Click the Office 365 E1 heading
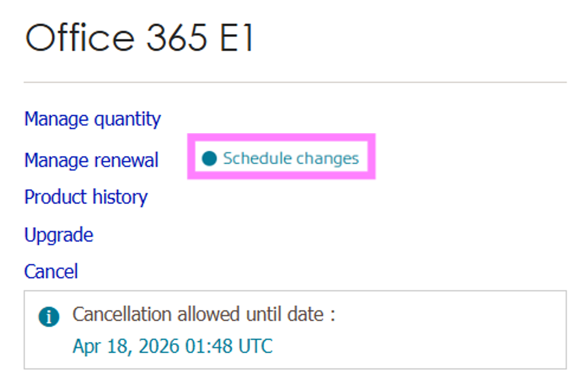 (x=140, y=38)
